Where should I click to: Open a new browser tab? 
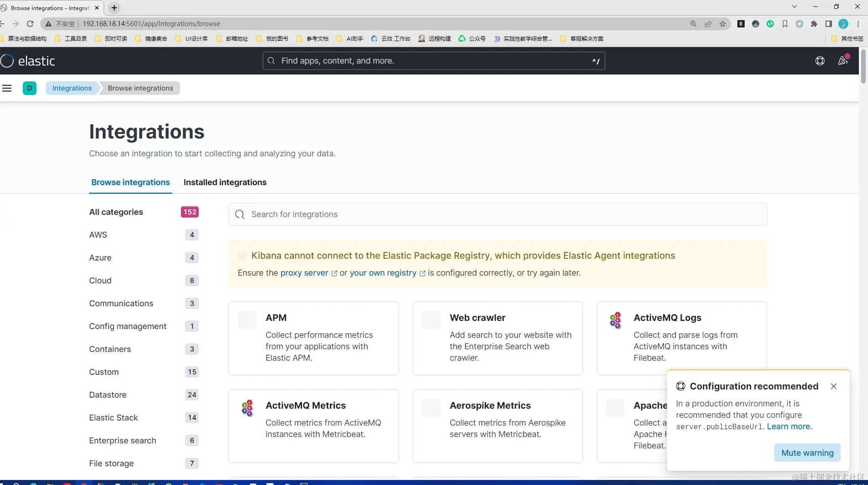point(114,8)
